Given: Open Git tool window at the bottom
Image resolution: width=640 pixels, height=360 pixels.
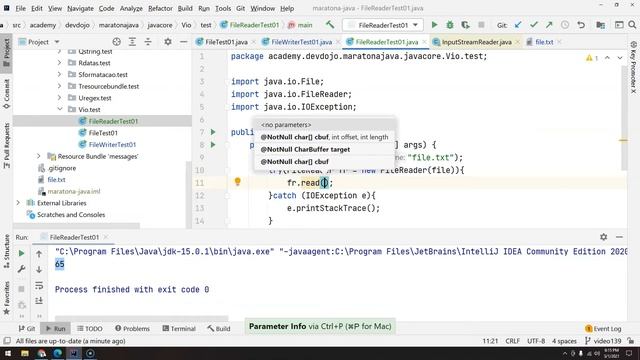Looking at the screenshot, I should click(x=27, y=328).
